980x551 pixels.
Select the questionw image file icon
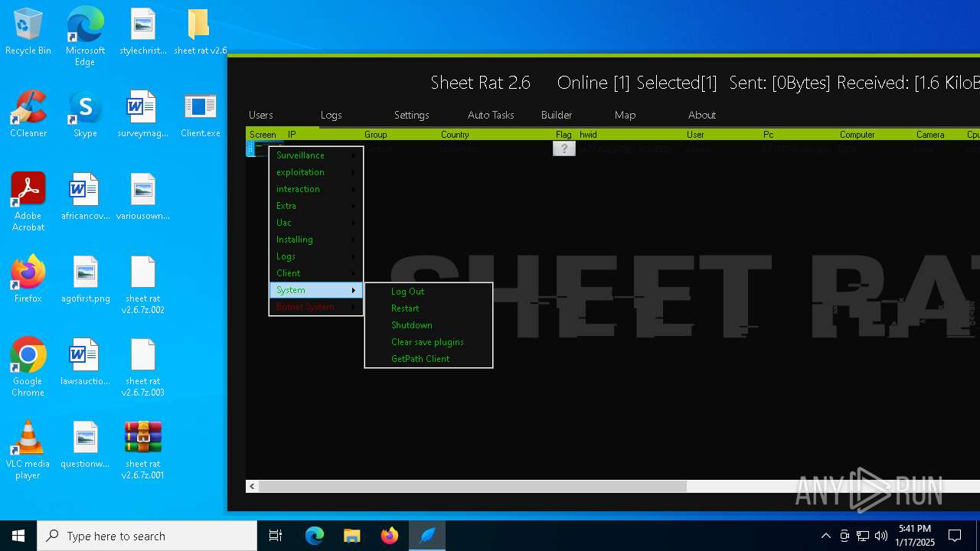(85, 445)
